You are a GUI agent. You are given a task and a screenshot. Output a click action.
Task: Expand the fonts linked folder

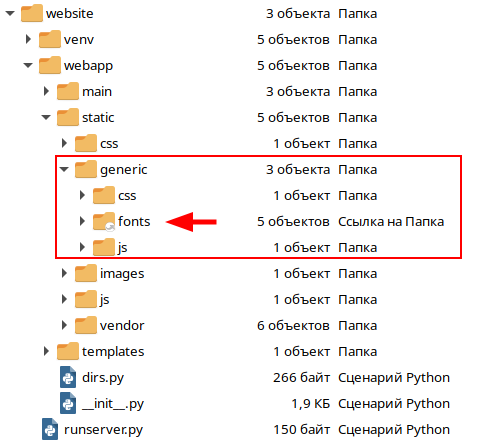point(82,221)
